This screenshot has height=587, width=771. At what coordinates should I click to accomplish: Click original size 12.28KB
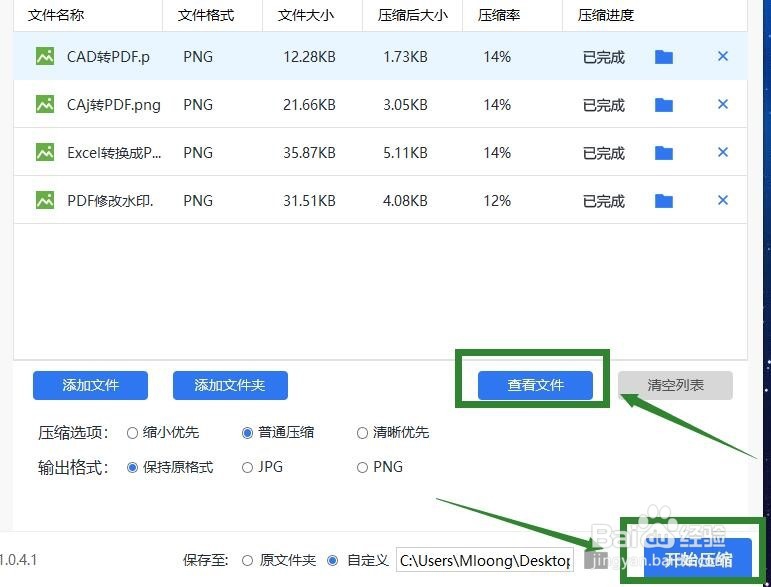coord(309,57)
